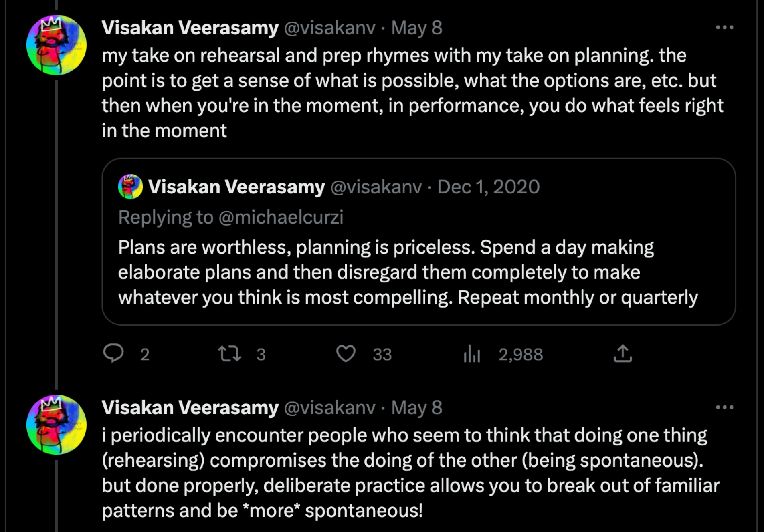Open more options on the first tweet
764x532 pixels.
click(x=724, y=28)
